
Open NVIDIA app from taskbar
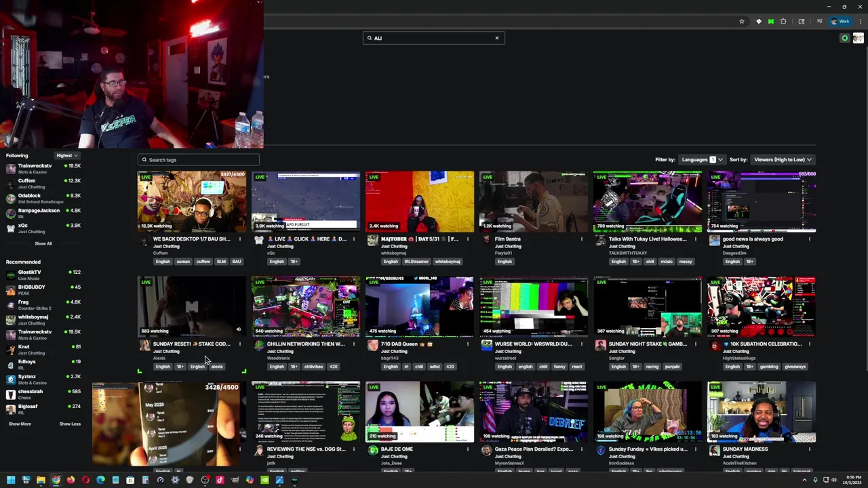point(264,480)
